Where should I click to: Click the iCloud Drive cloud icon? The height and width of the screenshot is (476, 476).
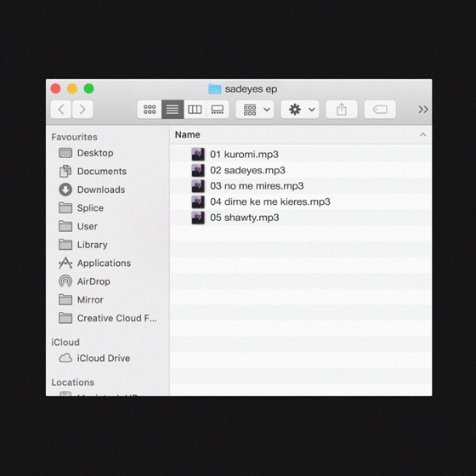[x=65, y=358]
